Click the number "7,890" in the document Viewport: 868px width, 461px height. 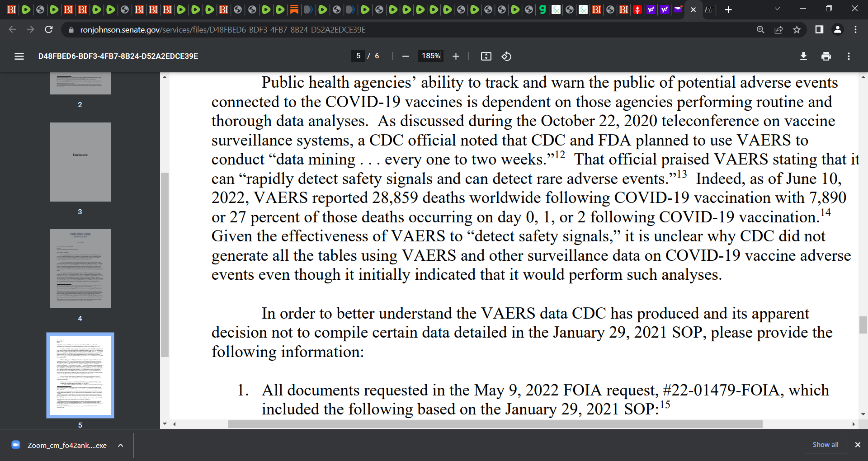coord(828,198)
